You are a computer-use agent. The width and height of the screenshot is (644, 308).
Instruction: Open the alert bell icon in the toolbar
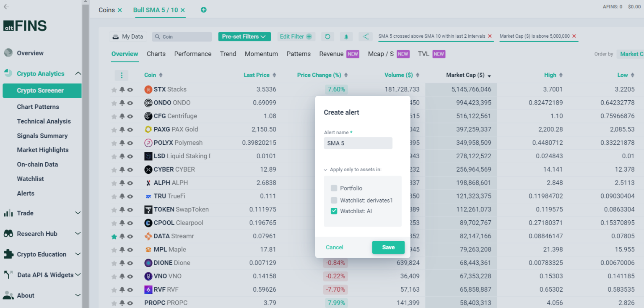click(346, 37)
